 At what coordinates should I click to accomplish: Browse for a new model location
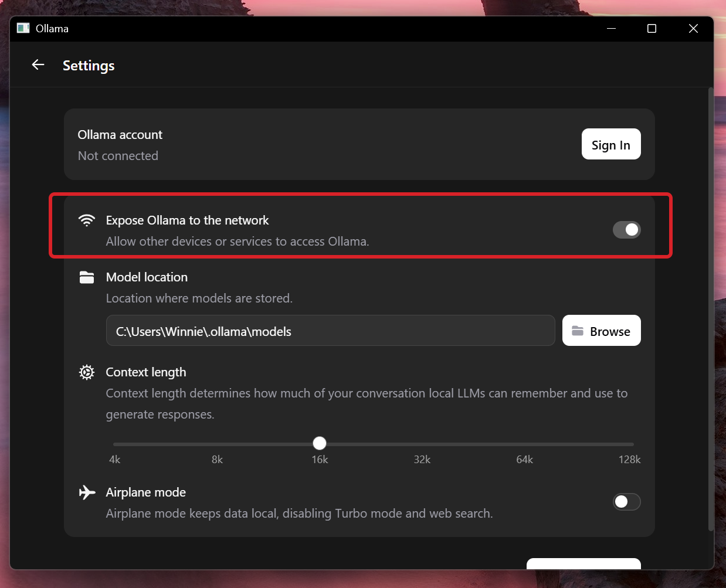click(x=601, y=331)
